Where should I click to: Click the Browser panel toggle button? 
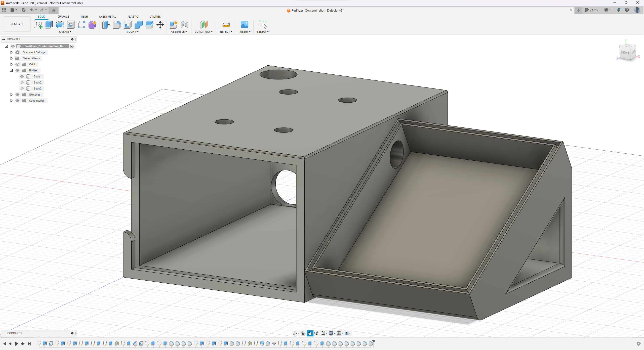(x=4, y=39)
